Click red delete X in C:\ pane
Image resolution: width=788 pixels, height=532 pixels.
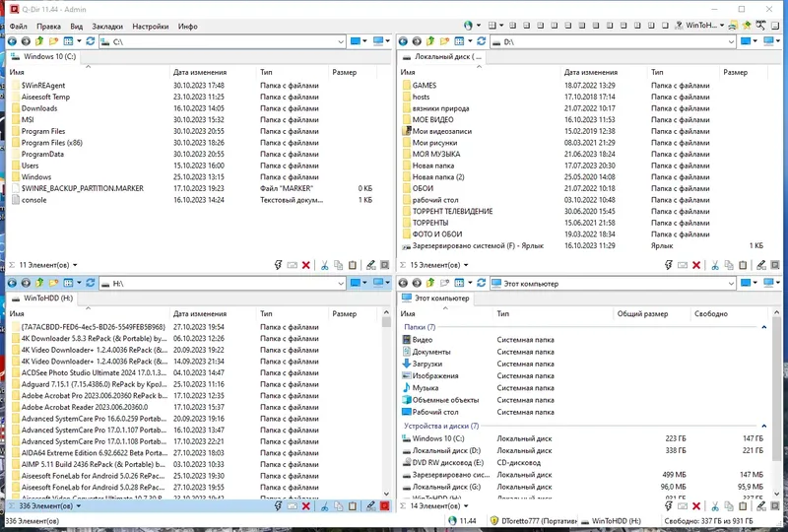coord(306,265)
